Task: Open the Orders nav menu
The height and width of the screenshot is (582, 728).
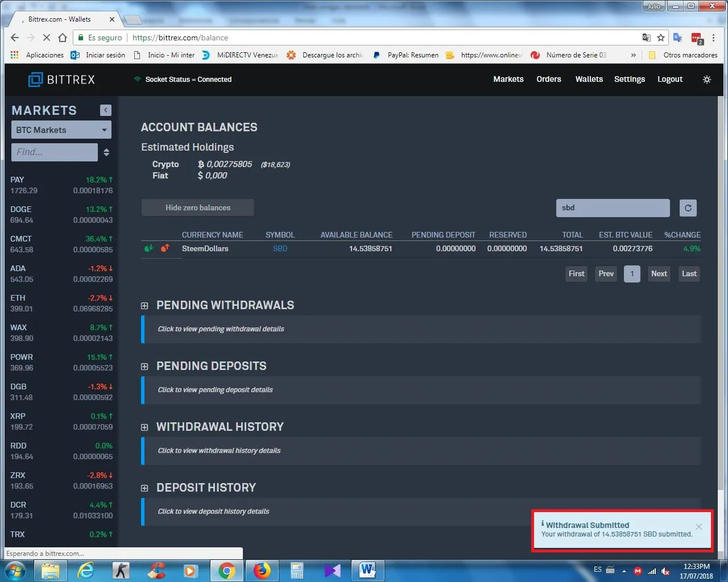Action: 549,80
